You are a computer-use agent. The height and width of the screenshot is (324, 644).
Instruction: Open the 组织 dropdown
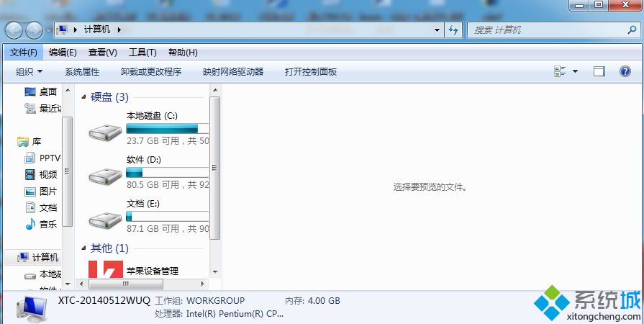pos(29,71)
